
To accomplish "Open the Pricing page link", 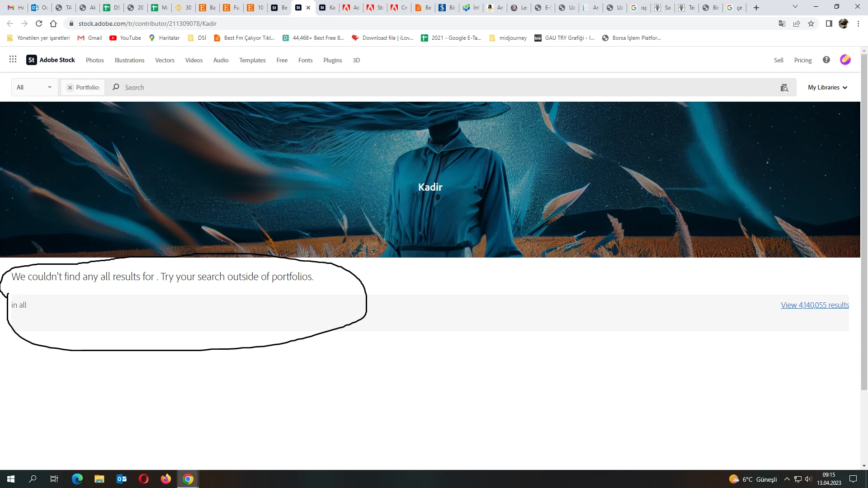I will tap(802, 60).
